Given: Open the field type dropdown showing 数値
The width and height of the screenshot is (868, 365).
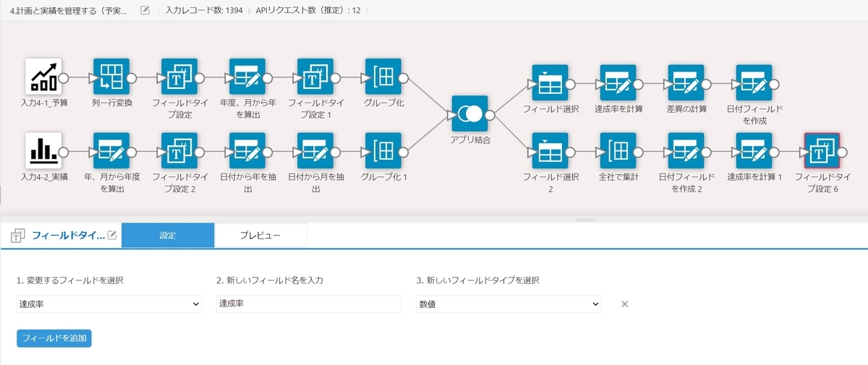Looking at the screenshot, I should 509,304.
